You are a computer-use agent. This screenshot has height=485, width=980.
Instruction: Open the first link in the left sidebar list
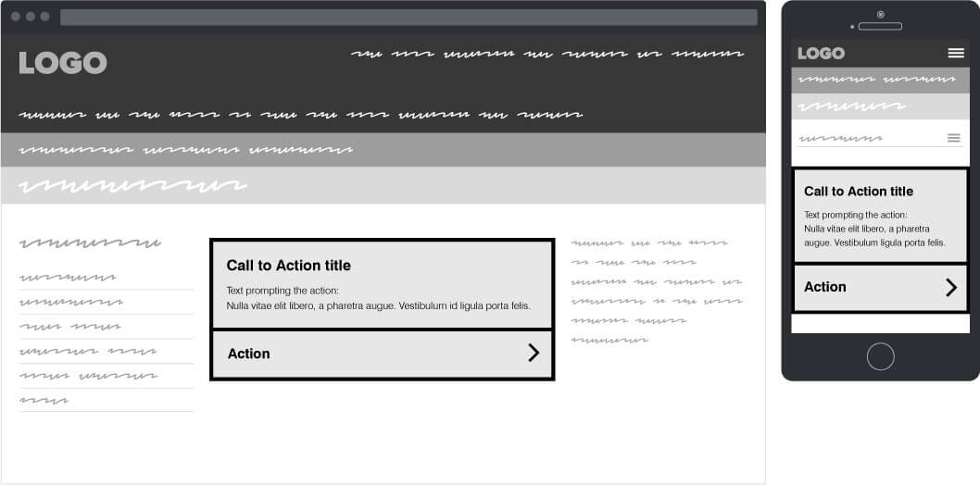[68, 277]
